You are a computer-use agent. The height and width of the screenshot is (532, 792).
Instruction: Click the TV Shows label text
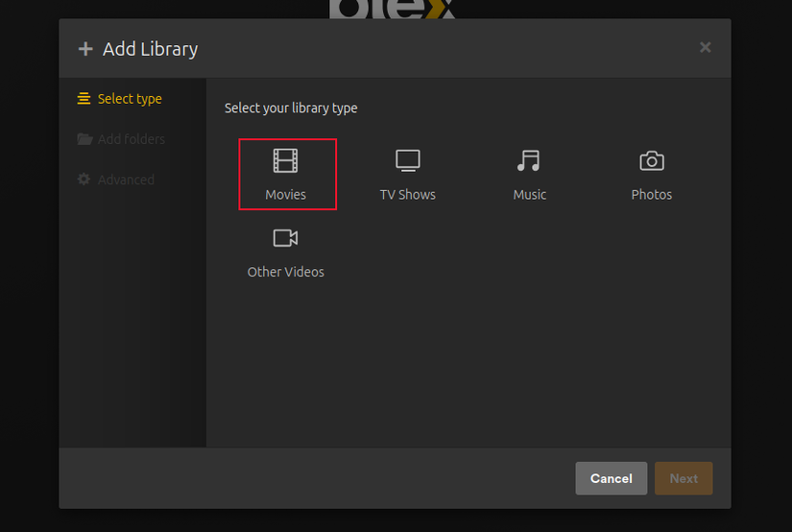pyautogui.click(x=408, y=195)
